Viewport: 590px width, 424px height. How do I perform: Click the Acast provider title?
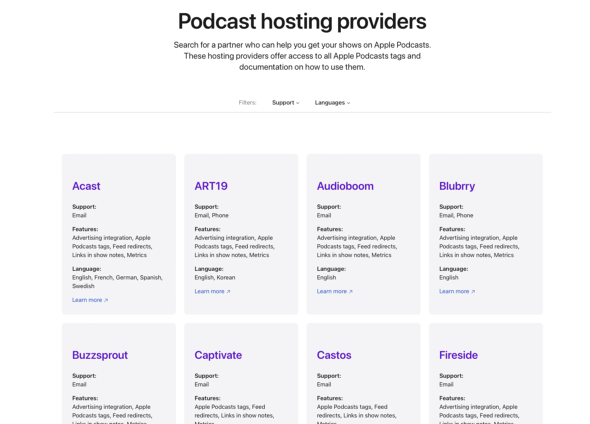[86, 186]
